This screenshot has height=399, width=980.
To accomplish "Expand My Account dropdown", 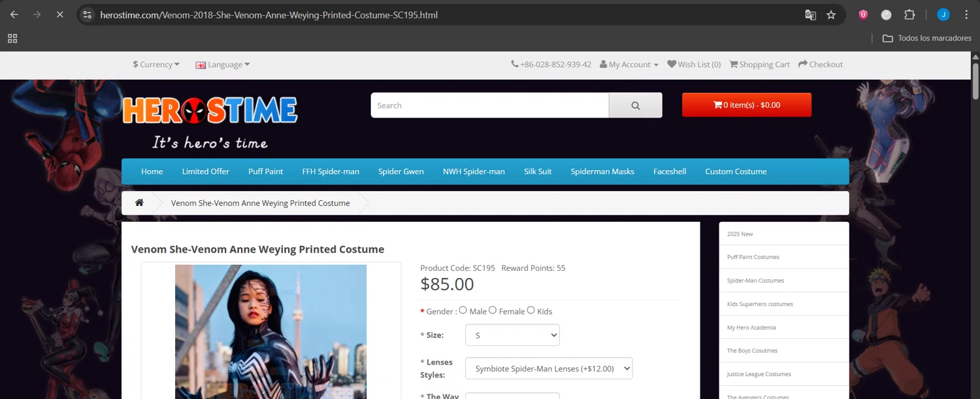I will 629,64.
